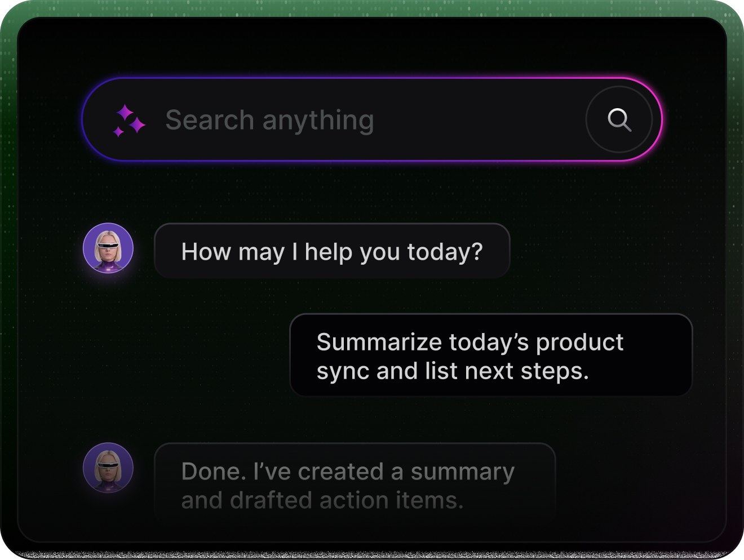Click the faded bottom assistant avatar thumbnail
This screenshot has width=744, height=560.
click(x=108, y=468)
